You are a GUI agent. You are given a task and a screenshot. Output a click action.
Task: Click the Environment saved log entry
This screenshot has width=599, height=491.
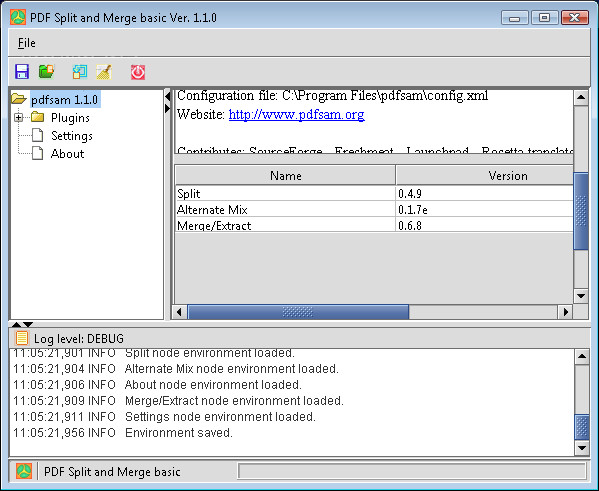click(123, 433)
